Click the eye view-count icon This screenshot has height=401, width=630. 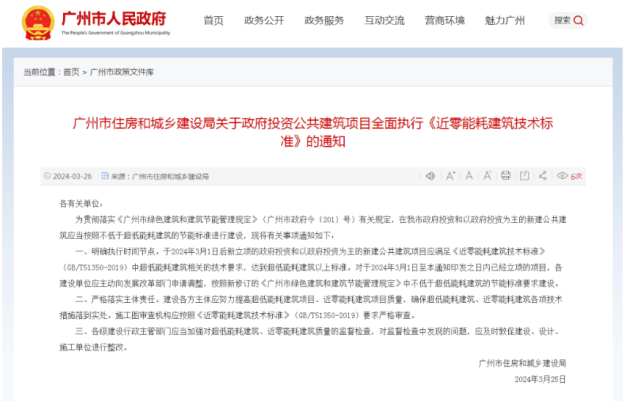tap(563, 176)
